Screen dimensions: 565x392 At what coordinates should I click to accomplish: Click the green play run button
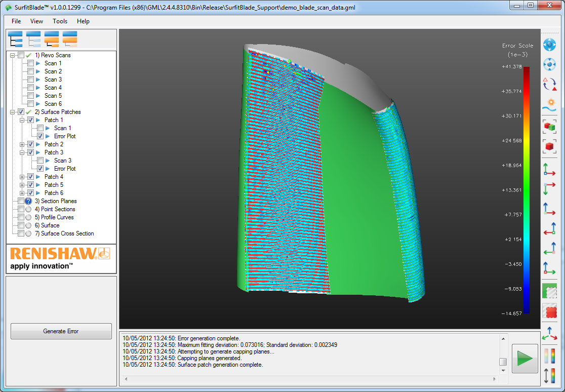pos(524,359)
